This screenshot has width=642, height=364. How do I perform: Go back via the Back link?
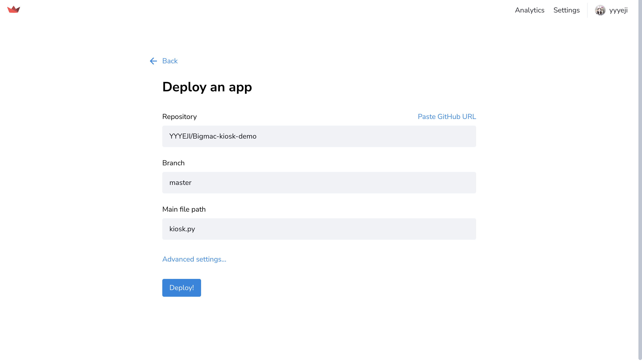170,61
